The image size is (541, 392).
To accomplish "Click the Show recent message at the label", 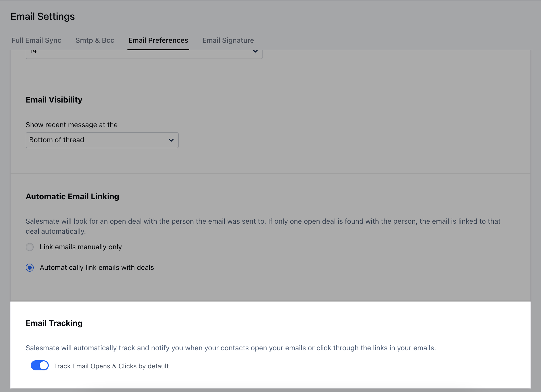I will click(x=72, y=125).
